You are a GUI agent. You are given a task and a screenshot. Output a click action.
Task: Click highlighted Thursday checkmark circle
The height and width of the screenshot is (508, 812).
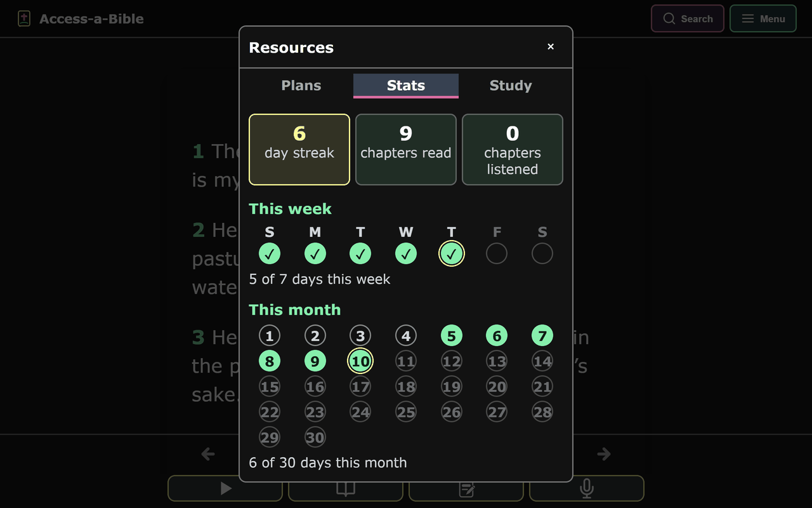coord(452,254)
